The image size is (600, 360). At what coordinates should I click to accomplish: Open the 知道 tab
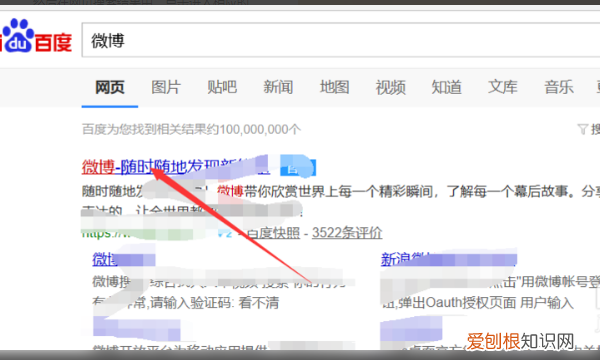(x=447, y=87)
